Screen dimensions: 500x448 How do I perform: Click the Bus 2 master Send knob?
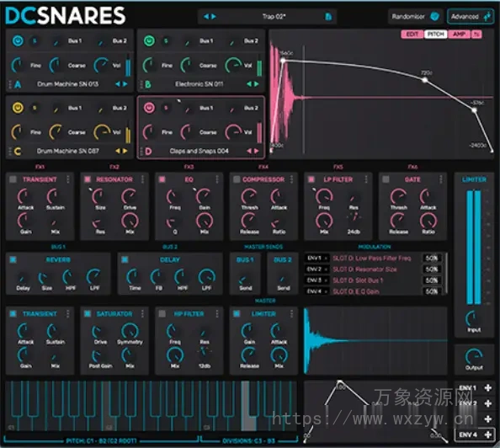click(283, 280)
